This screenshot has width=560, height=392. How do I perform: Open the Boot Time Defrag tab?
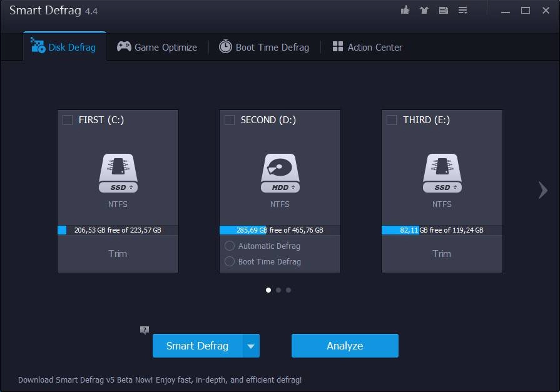coord(264,47)
